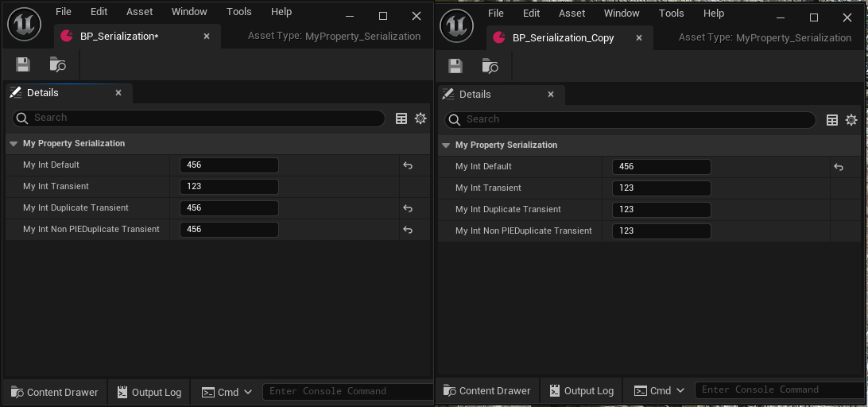Click the save icon in the left window toolbar
Viewport: 868px width, 407px height.
23,65
